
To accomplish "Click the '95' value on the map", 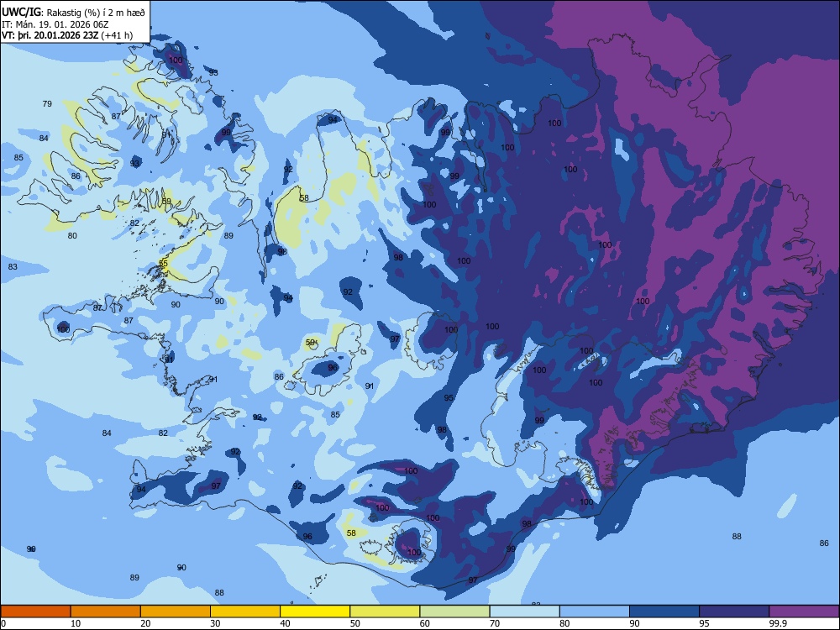I will pyautogui.click(x=449, y=398).
